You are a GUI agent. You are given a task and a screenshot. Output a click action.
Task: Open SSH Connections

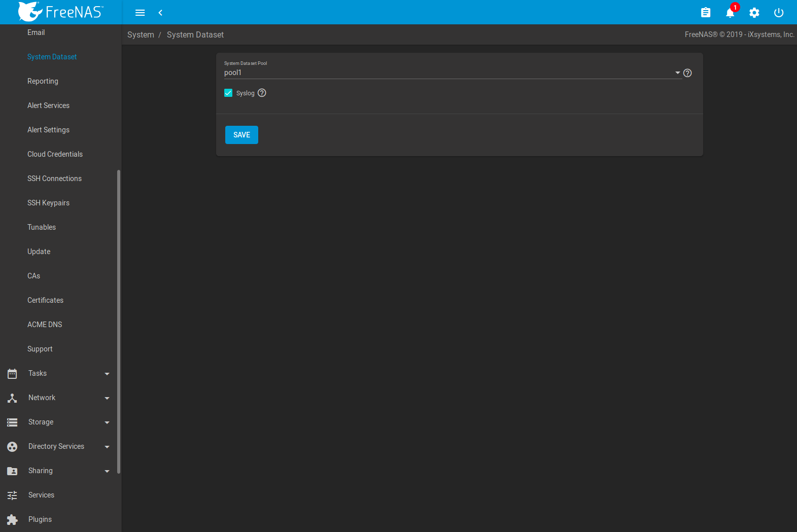[x=54, y=179]
